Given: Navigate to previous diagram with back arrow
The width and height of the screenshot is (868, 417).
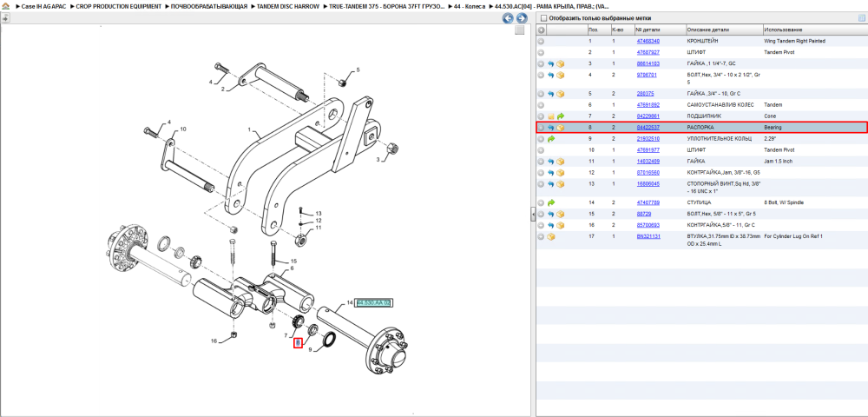Looking at the screenshot, I should (508, 18).
